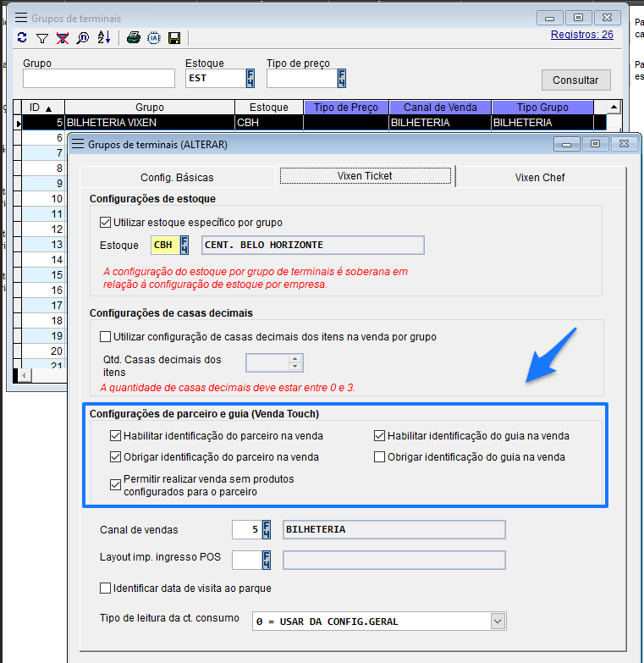
Task: Sort by Canal de Venda column header
Action: click(440, 108)
